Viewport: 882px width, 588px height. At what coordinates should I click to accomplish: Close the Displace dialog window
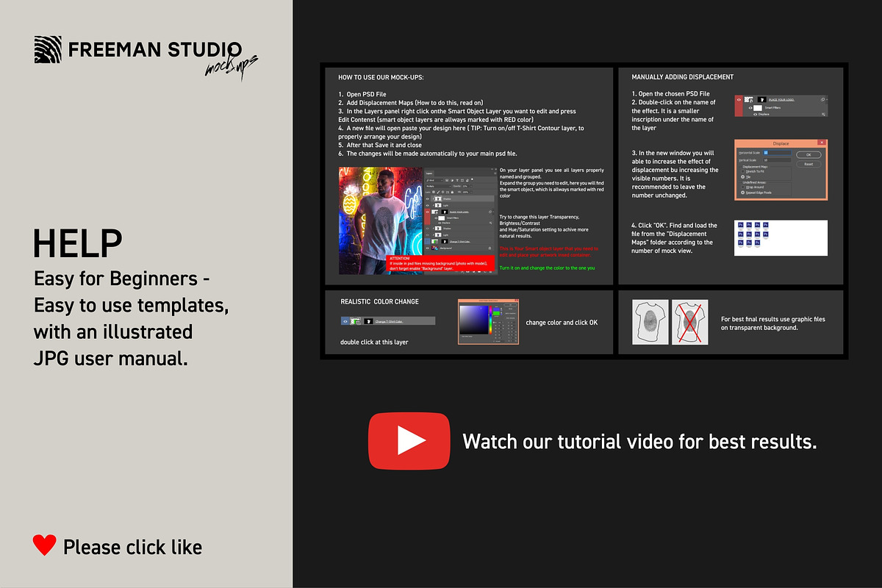point(821,143)
